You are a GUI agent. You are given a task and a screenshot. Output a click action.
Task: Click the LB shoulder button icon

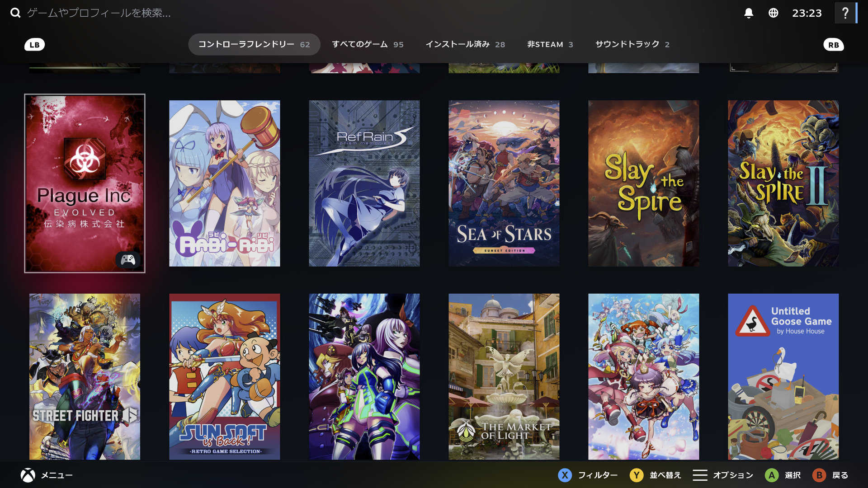click(34, 45)
